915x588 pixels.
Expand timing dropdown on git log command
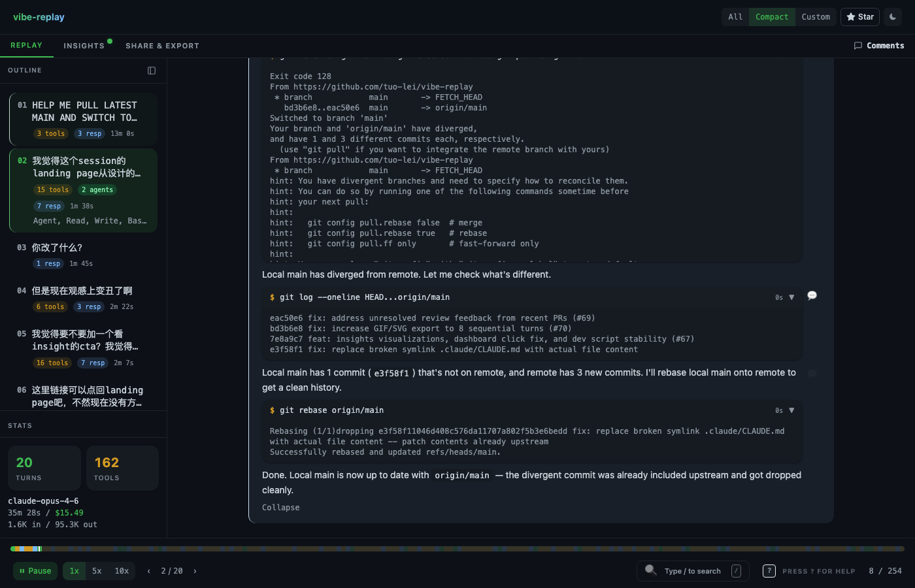[791, 297]
